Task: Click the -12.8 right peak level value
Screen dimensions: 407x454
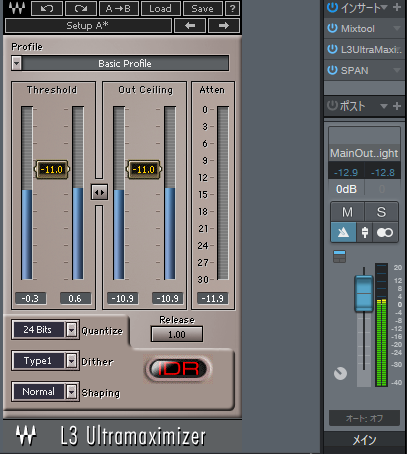Action: pos(383,172)
